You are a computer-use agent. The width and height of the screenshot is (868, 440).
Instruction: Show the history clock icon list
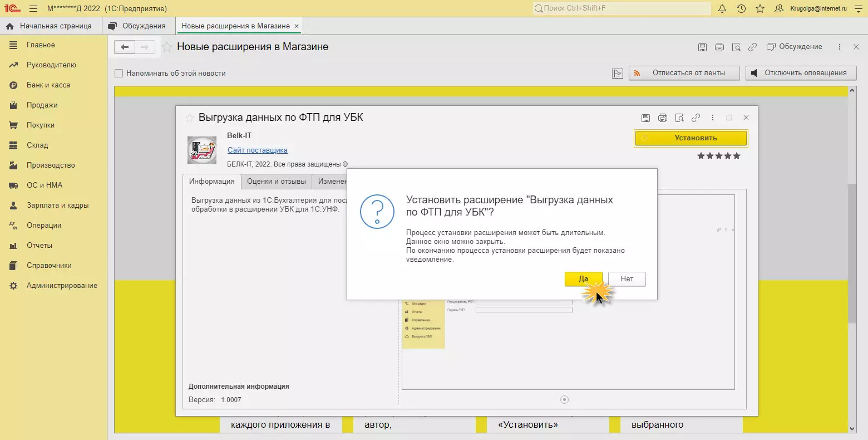[x=741, y=9]
